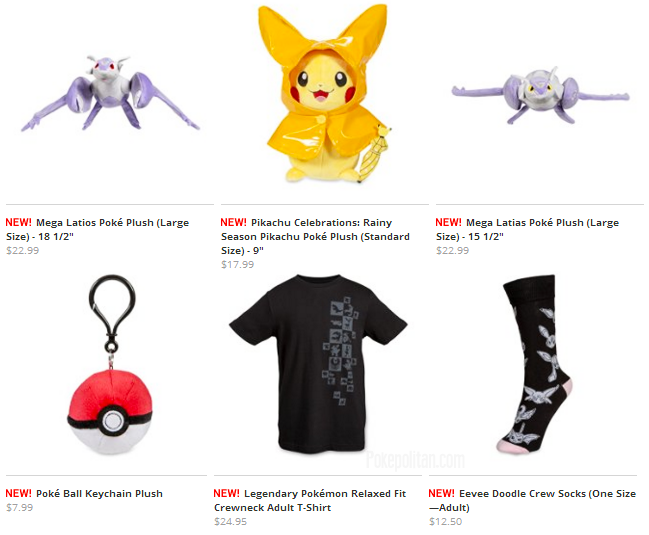
Task: Click Eevee Doodle Crew Socks title link
Action: point(532,501)
